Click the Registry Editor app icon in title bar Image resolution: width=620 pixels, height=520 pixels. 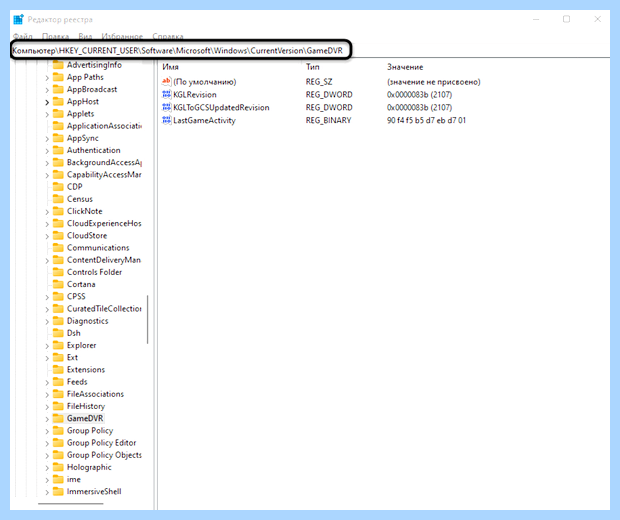coord(18,19)
